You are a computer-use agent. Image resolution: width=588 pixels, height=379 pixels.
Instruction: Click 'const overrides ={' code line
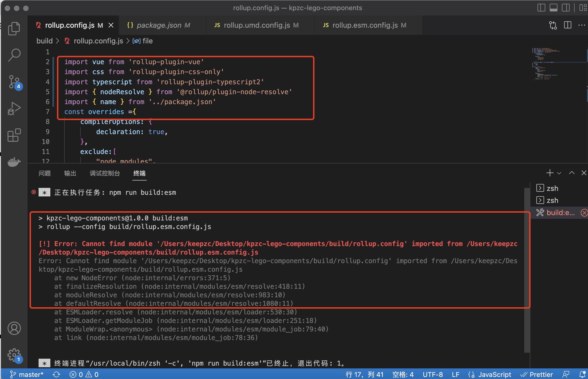(100, 112)
